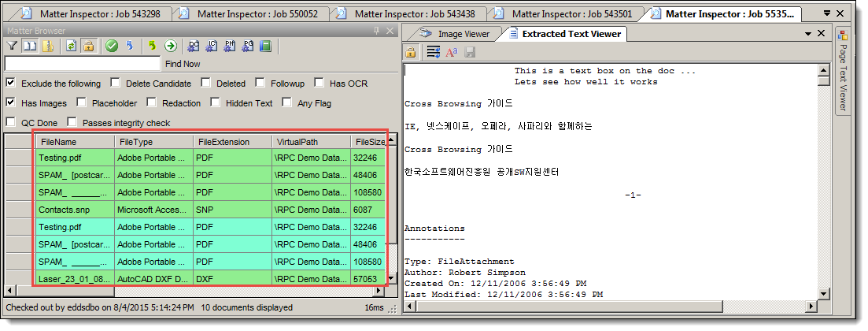Viewport: 868px width, 331px height.
Task: Click the zipped folder icon in toolbar
Action: 48,46
